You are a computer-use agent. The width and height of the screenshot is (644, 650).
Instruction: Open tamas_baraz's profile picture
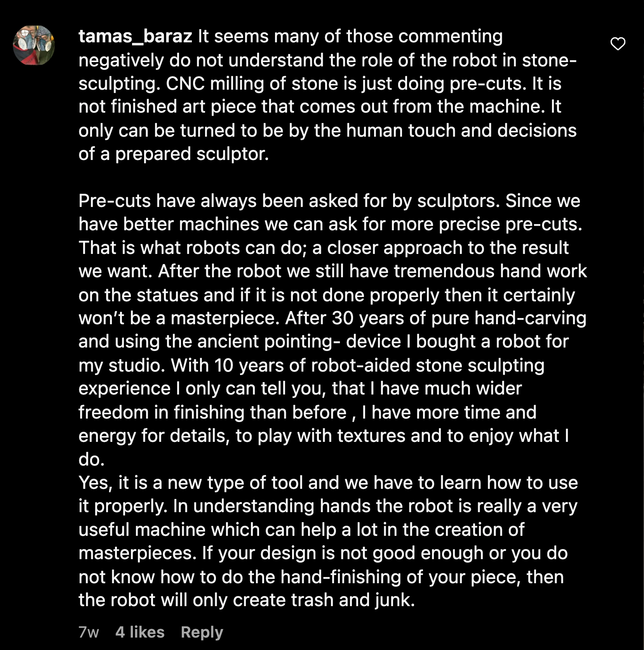click(x=34, y=45)
